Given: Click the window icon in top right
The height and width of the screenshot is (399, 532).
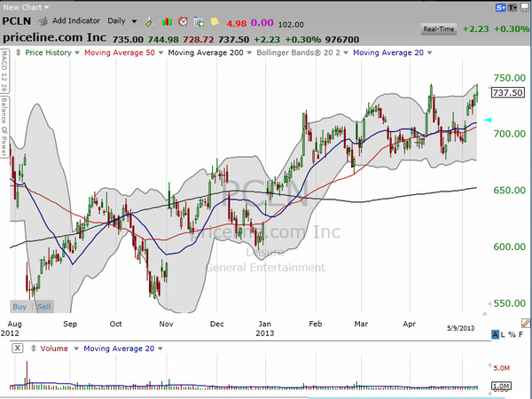Looking at the screenshot, I should (524, 7).
